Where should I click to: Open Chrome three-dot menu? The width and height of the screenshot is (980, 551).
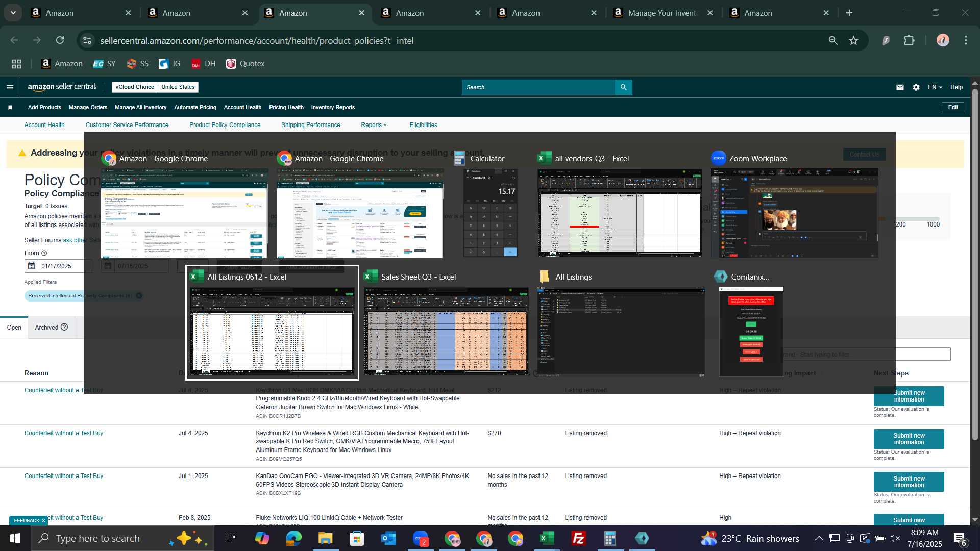[x=966, y=40]
